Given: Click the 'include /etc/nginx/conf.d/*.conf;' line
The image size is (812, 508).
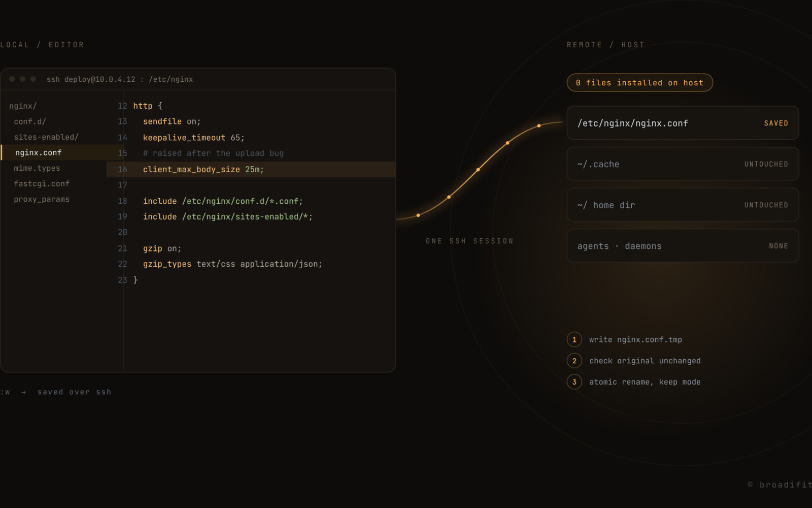Looking at the screenshot, I should click(223, 201).
